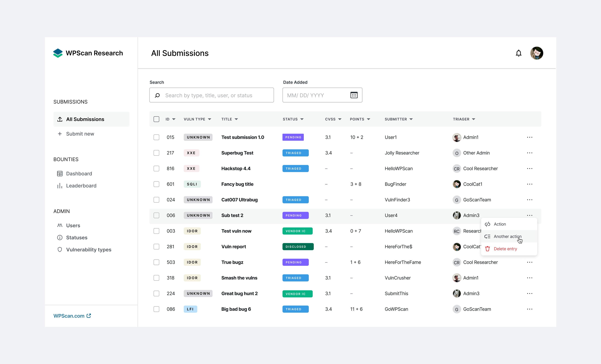Open the SUBMITTER column dropdown arrow

pos(411,119)
